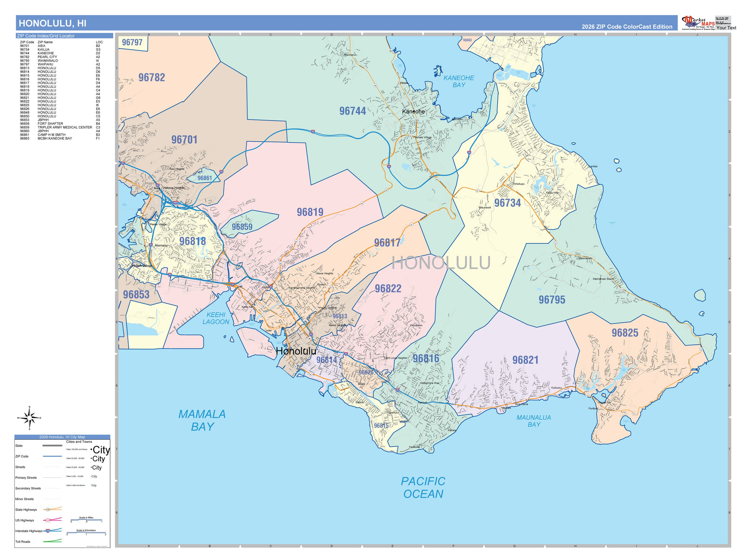Click the Interstate Highways legend symbol
This screenshot has height=560, width=743.
52,530
